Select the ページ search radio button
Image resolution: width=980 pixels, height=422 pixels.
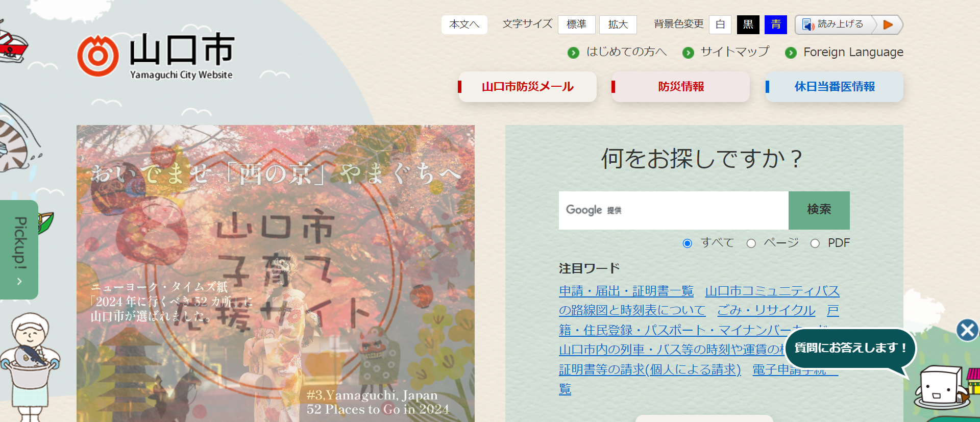pos(751,243)
